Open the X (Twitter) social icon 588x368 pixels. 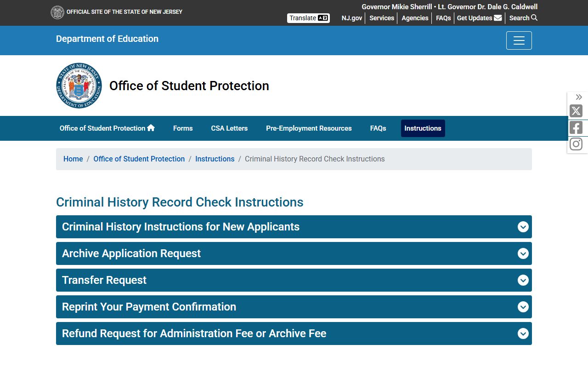(x=576, y=111)
